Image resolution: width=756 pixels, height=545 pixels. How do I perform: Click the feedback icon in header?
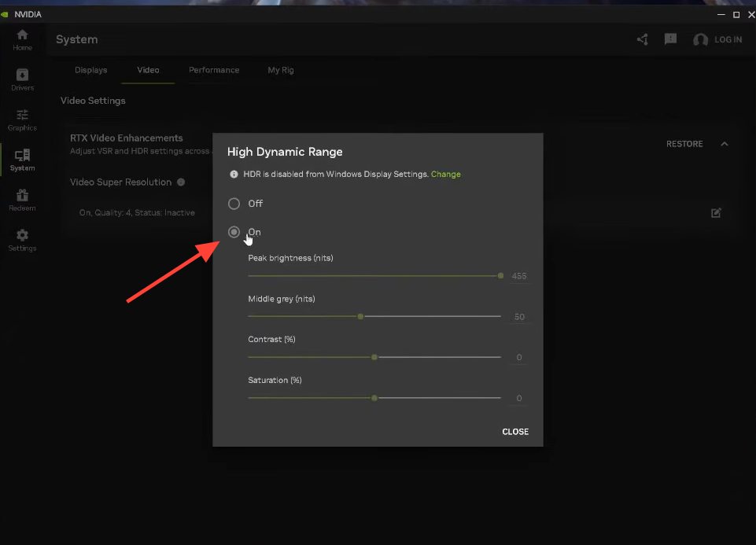[670, 39]
